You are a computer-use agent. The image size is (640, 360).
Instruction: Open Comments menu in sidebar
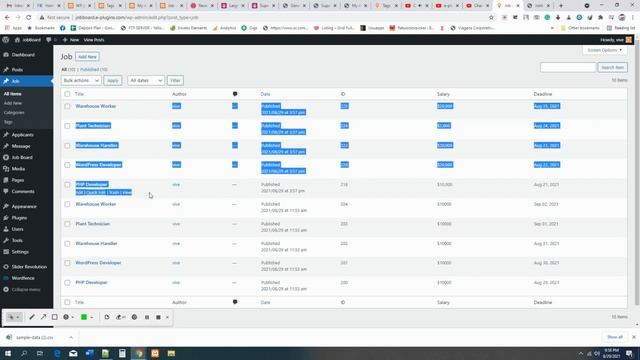coord(23,191)
